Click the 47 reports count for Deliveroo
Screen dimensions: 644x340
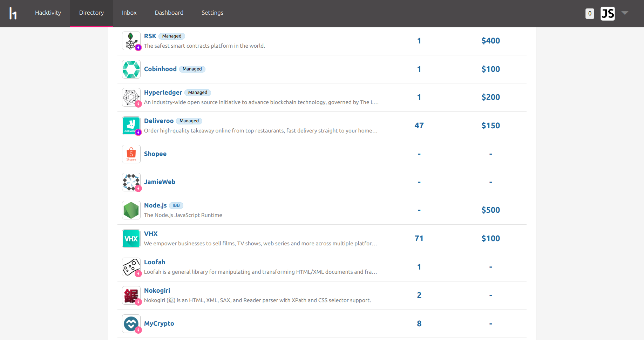[419, 125]
